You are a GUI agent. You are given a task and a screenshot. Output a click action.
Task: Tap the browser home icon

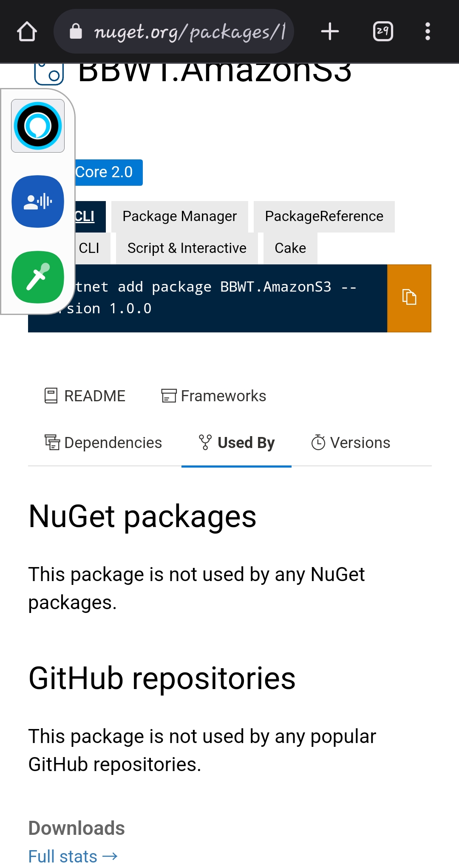tap(27, 31)
